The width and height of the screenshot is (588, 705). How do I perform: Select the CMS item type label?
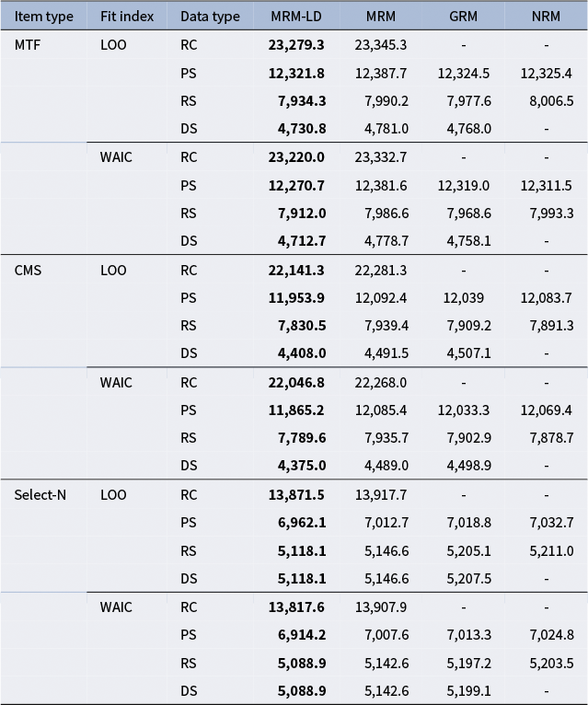pos(28,271)
